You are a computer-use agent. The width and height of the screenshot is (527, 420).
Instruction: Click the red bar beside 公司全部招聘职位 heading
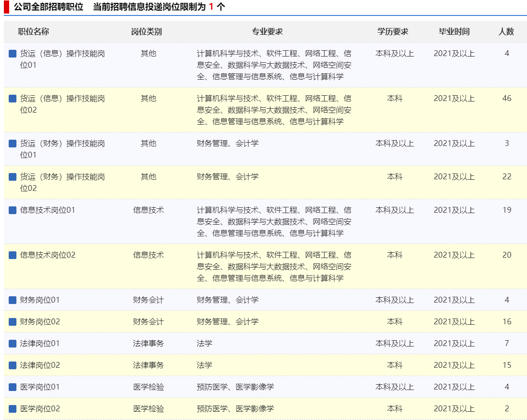point(6,7)
